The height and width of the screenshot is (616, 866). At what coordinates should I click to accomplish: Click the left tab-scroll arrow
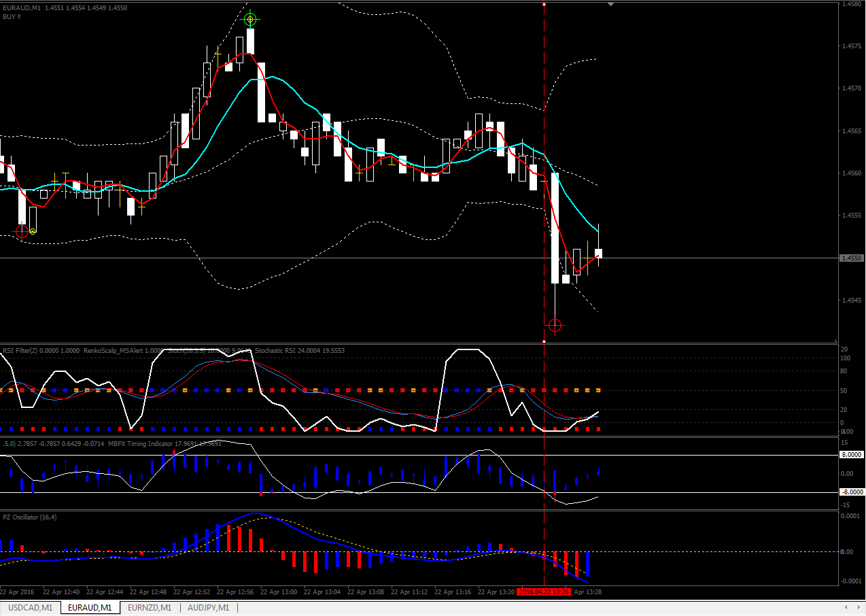pyautogui.click(x=846, y=607)
